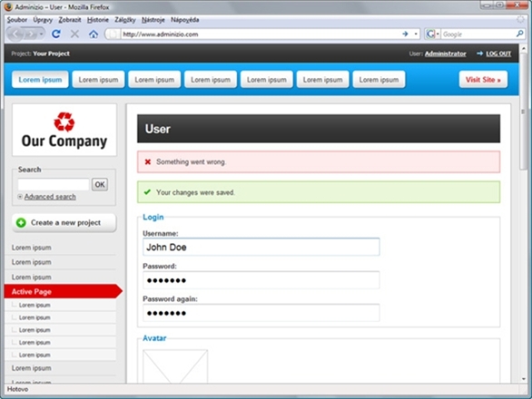
Task: Open the Historie menu
Action: [98, 20]
